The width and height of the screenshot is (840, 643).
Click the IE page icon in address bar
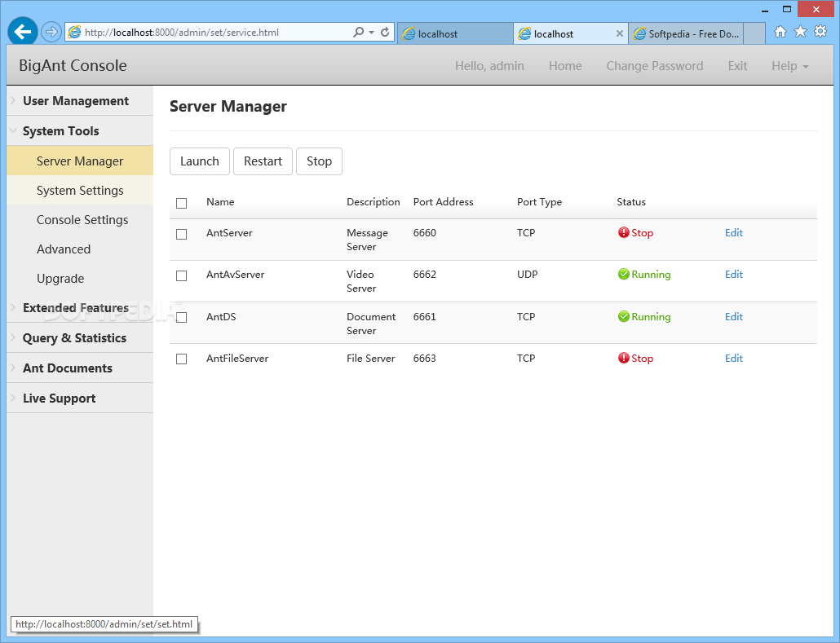75,32
